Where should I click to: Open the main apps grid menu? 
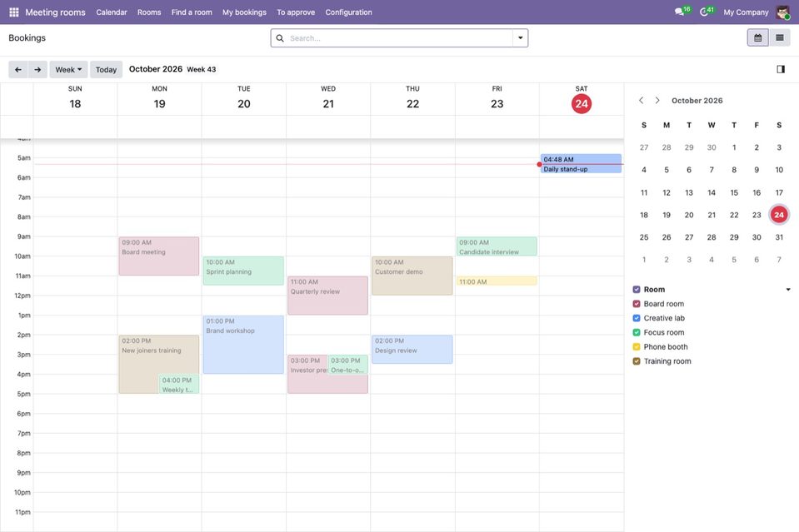click(x=14, y=12)
